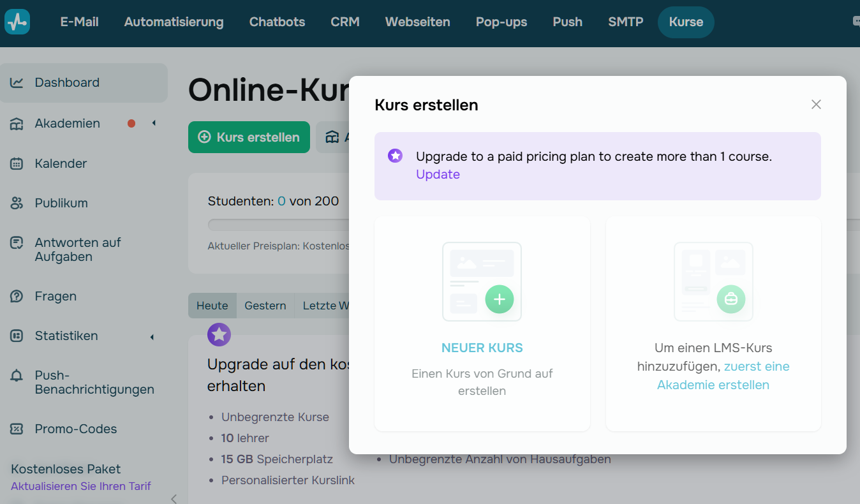The width and height of the screenshot is (860, 504).
Task: Click the purple star badge above Upgrade heading
Action: click(x=219, y=334)
